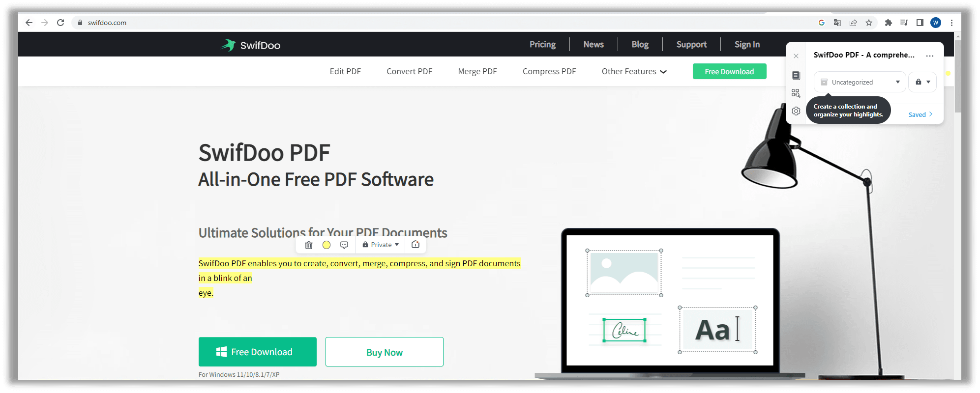The width and height of the screenshot is (980, 393).
Task: Share the highlight with the share icon
Action: [416, 245]
